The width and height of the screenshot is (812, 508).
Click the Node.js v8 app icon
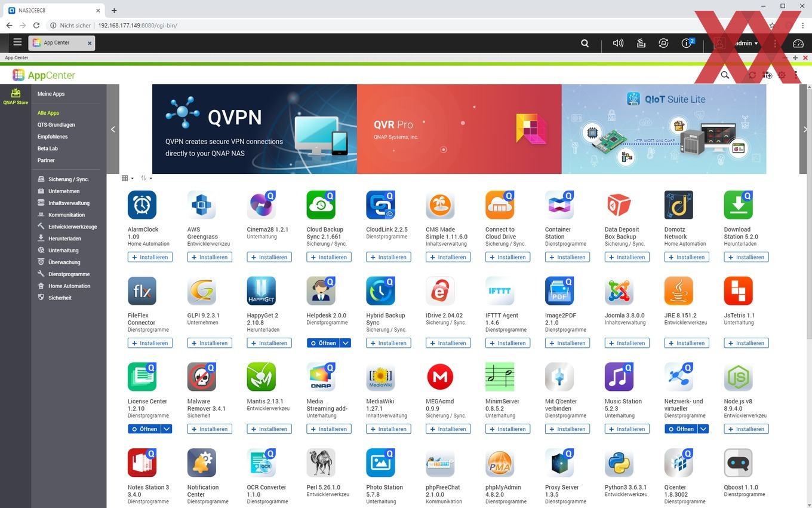tap(739, 377)
